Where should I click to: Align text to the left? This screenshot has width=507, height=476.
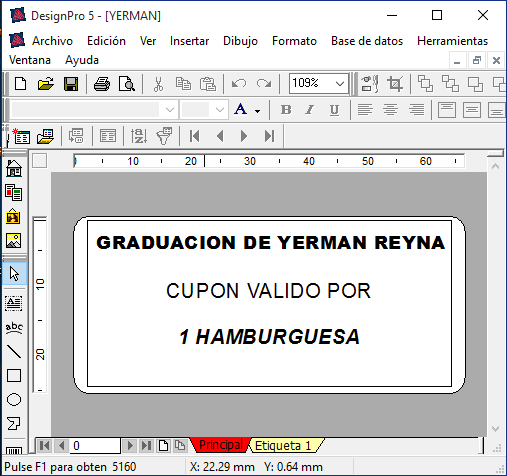click(x=365, y=109)
